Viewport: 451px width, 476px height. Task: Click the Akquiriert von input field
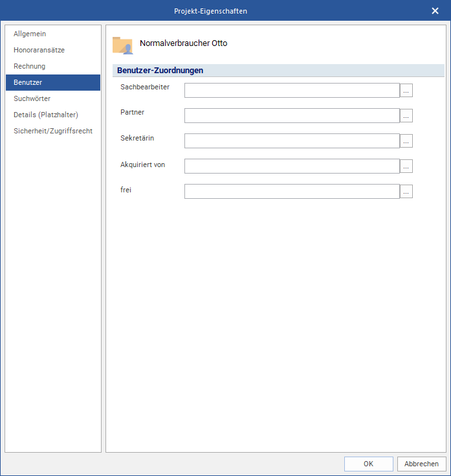[292, 166]
